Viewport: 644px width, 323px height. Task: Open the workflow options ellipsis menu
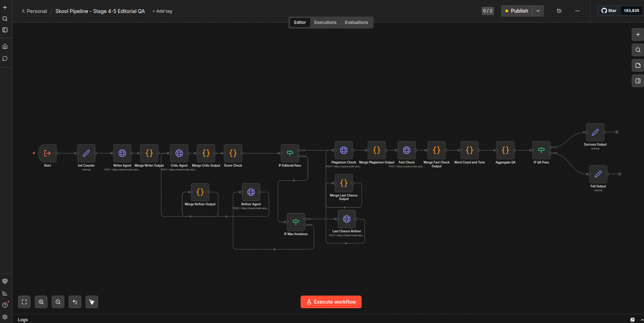[577, 11]
